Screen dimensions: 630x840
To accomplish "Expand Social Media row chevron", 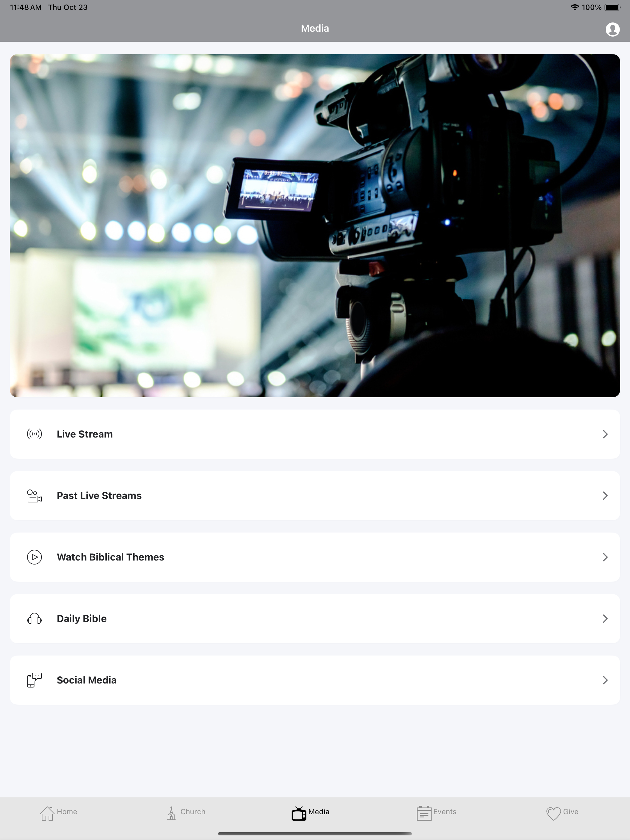I will click(x=605, y=680).
